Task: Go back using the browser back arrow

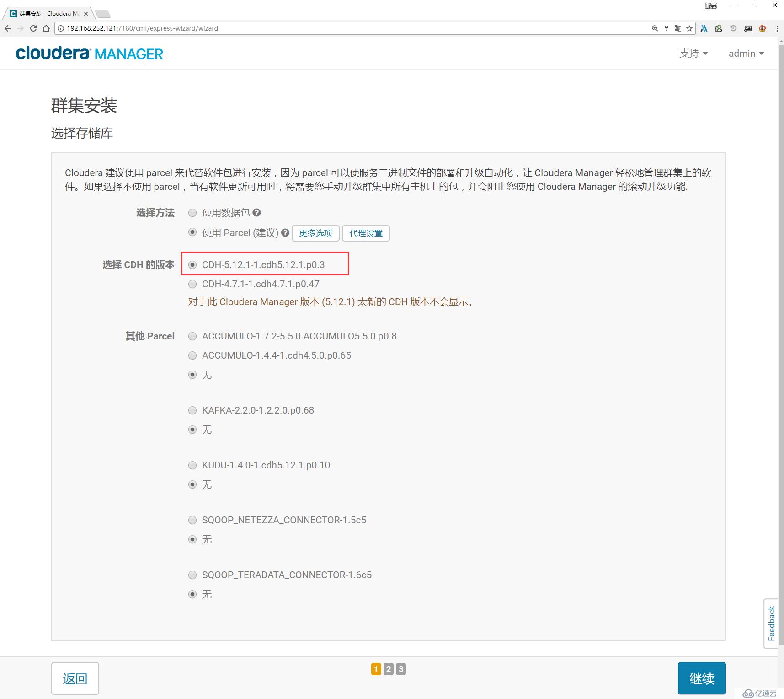Action: click(8, 28)
